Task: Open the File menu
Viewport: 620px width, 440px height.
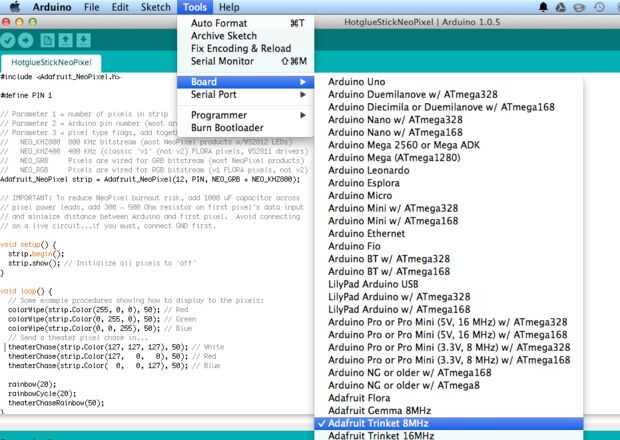Action: point(92,7)
